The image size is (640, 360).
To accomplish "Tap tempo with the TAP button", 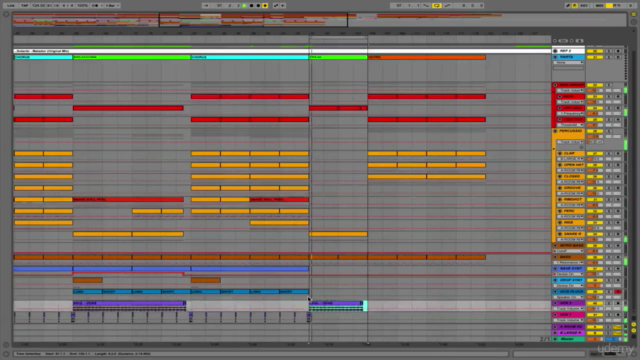I will pos(24,6).
